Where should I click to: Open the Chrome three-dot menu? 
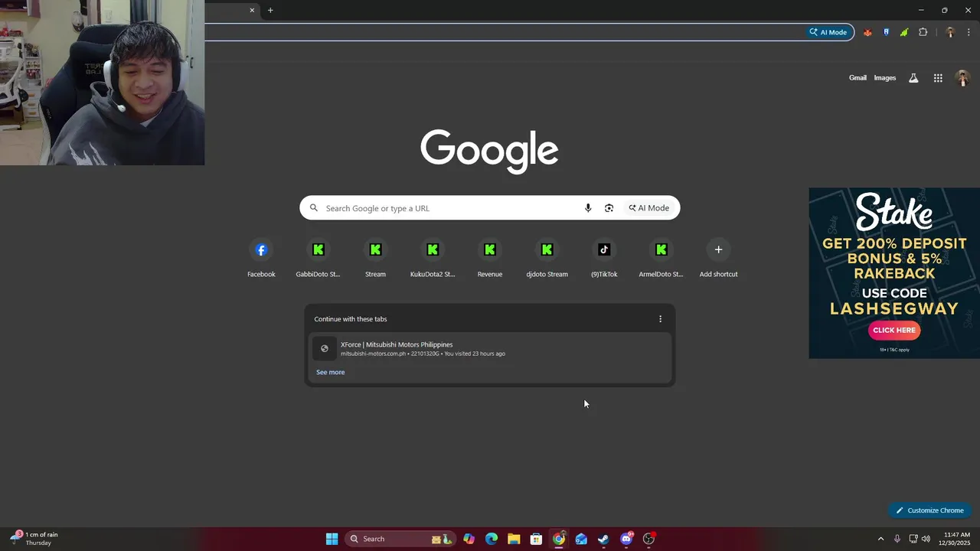coord(969,32)
